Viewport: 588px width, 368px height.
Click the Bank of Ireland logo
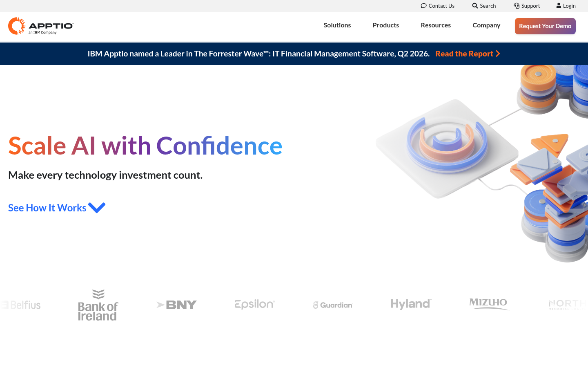(98, 305)
